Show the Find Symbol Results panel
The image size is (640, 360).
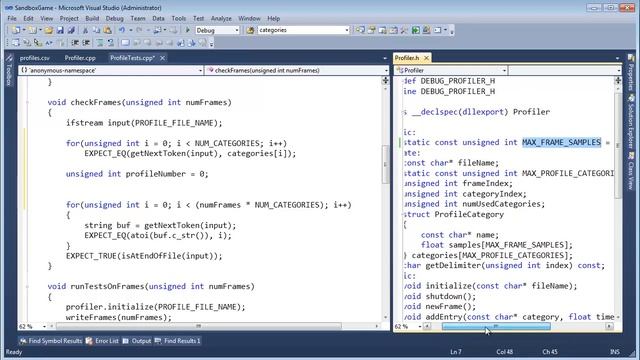tap(51, 341)
